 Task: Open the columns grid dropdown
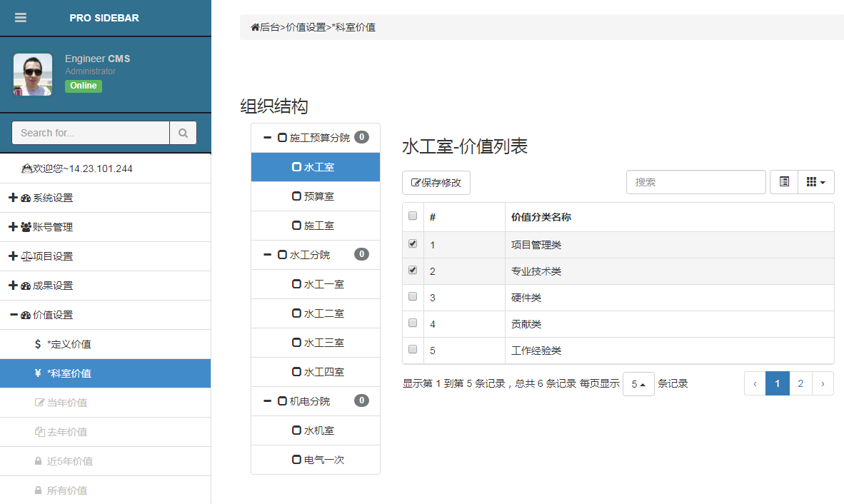pos(815,182)
